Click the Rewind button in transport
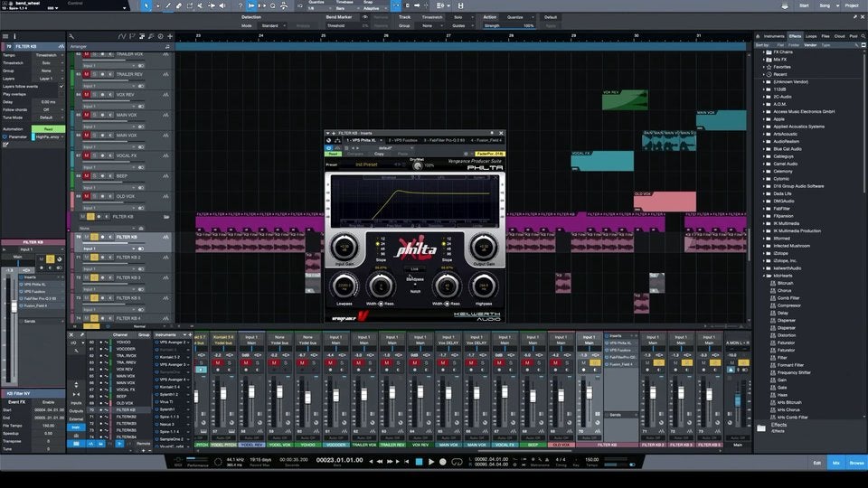Screen dimensions: 868x488 (x=380, y=462)
